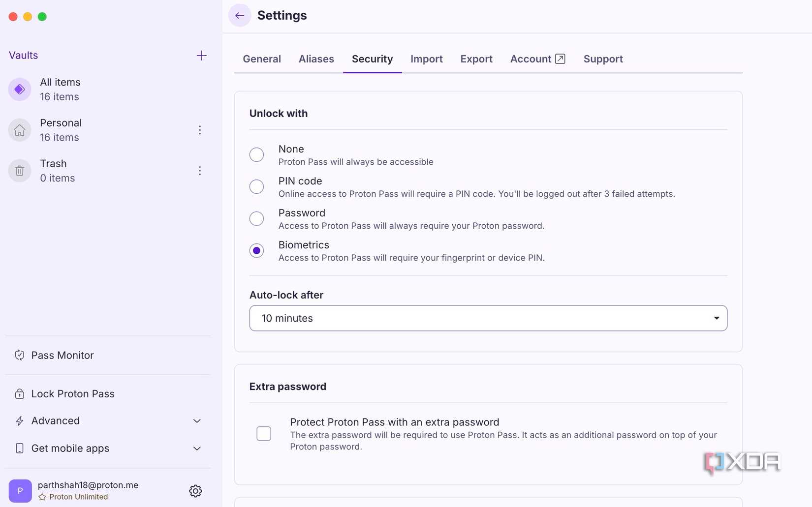This screenshot has width=812, height=507.
Task: Open the Import tab
Action: point(427,59)
